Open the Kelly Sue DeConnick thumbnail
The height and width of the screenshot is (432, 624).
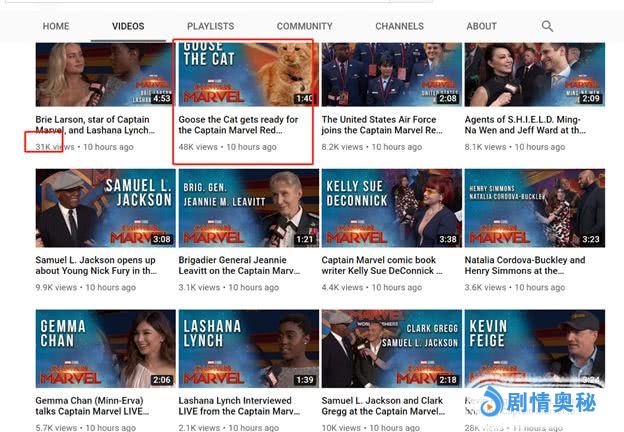[x=391, y=207]
